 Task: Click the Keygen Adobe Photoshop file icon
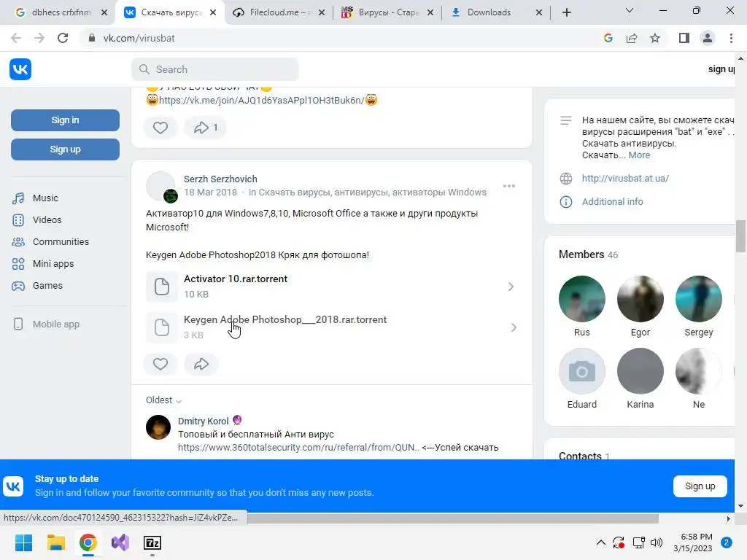[162, 327]
